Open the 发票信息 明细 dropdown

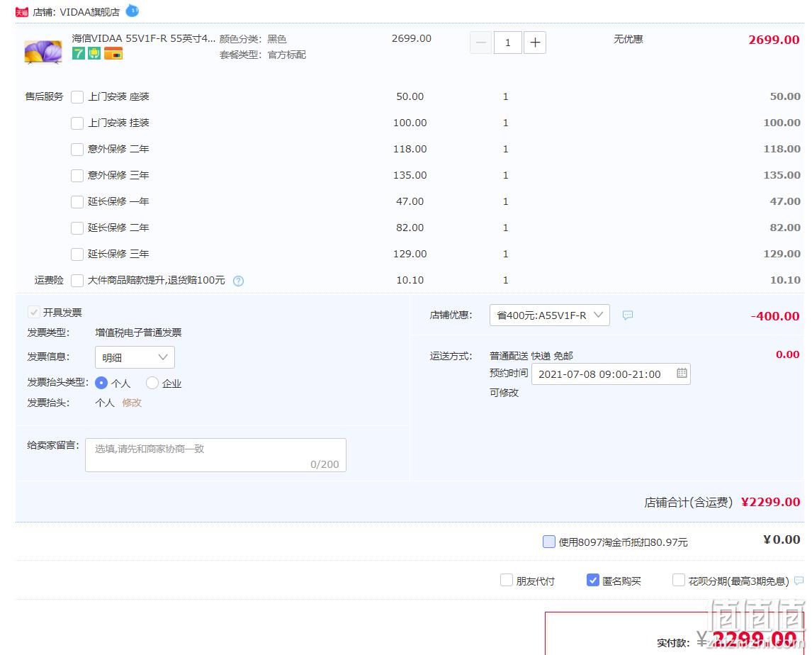point(135,357)
